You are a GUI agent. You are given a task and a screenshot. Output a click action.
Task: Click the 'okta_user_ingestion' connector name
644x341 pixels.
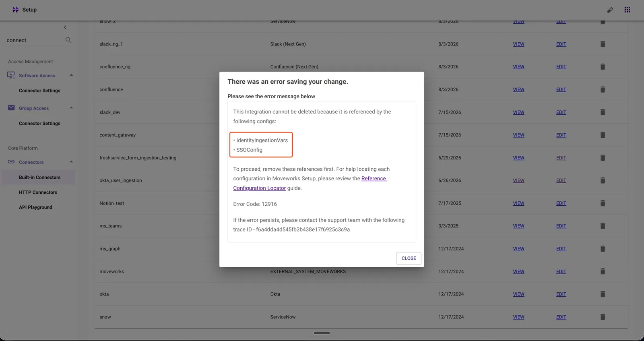click(x=121, y=180)
